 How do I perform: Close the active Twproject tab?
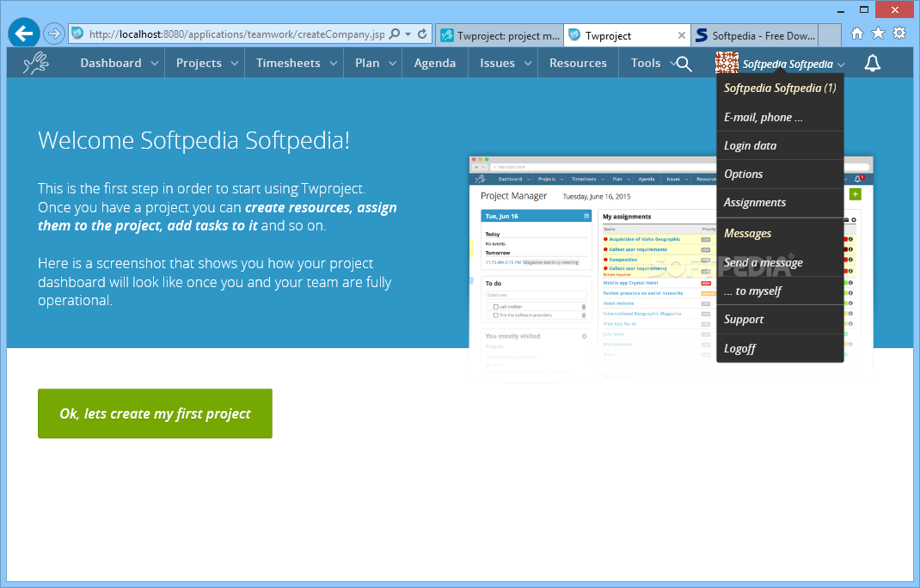[681, 36]
